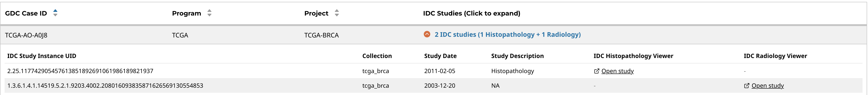
Task: Click the Program column header label
Action: pyautogui.click(x=186, y=13)
